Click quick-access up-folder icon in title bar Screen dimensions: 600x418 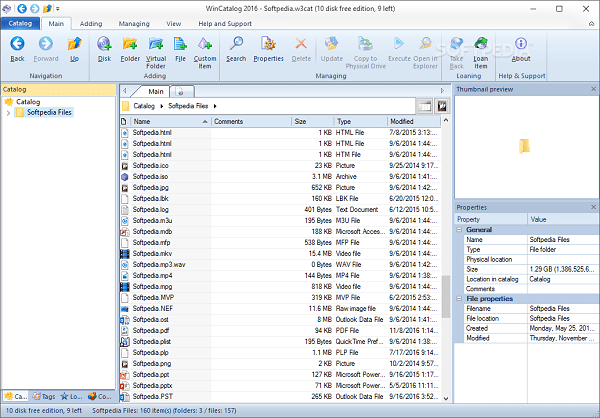pyautogui.click(x=47, y=8)
